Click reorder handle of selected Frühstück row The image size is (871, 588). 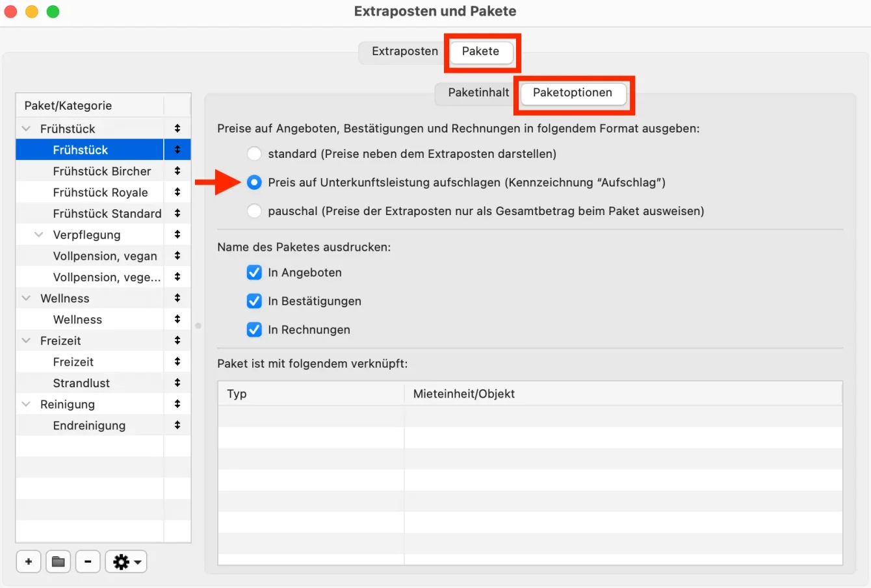pos(177,149)
